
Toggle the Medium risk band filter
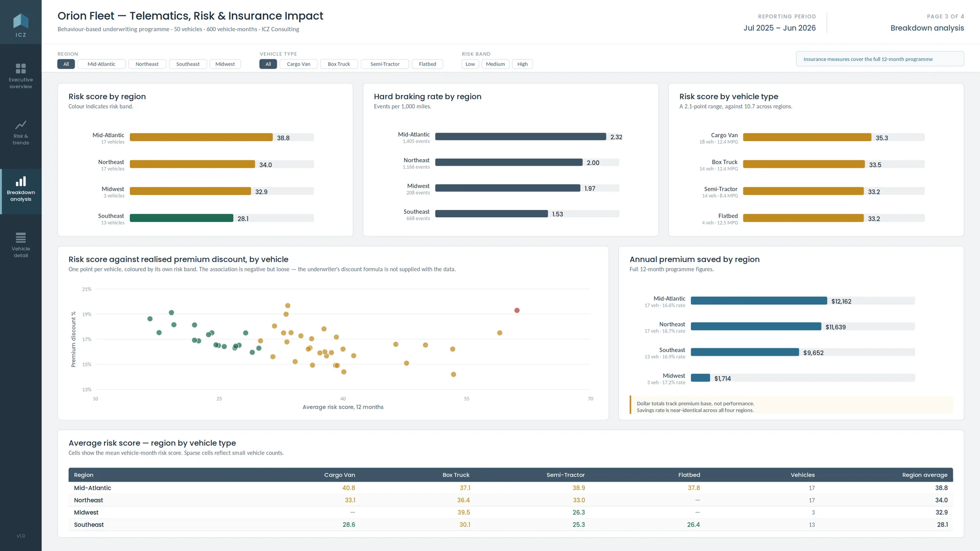pyautogui.click(x=495, y=64)
